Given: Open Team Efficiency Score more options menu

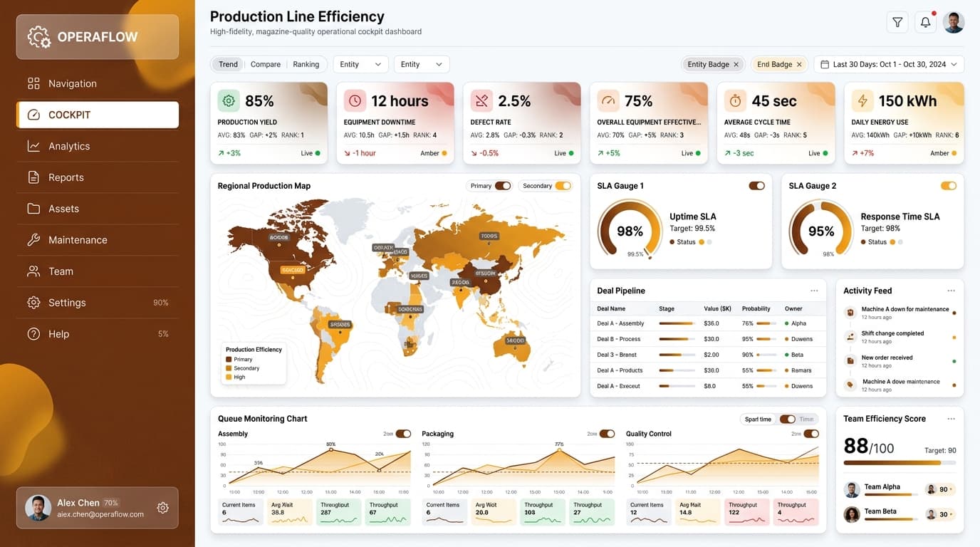Looking at the screenshot, I should [x=951, y=419].
